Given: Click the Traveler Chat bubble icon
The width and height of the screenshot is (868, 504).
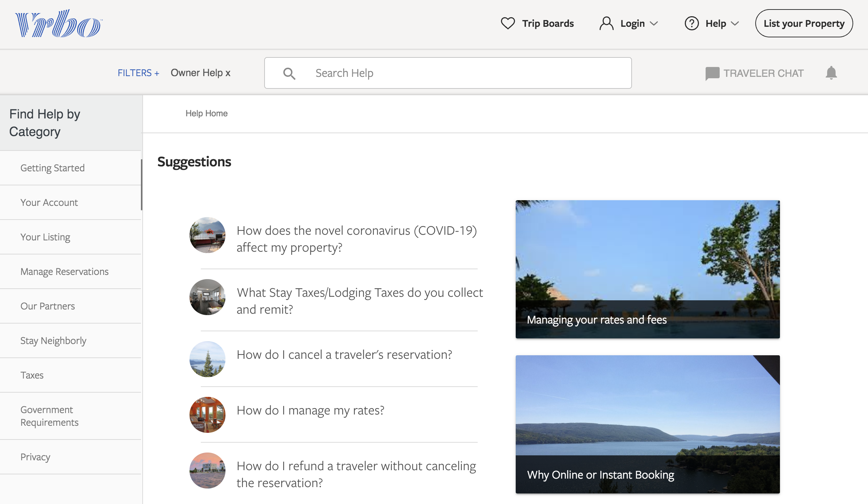Looking at the screenshot, I should [712, 73].
